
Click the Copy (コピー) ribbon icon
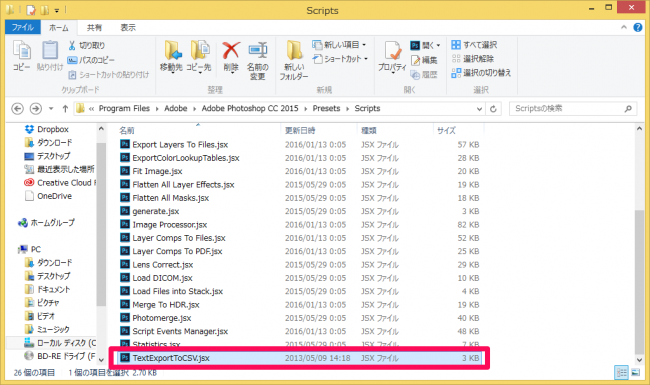coord(22,56)
